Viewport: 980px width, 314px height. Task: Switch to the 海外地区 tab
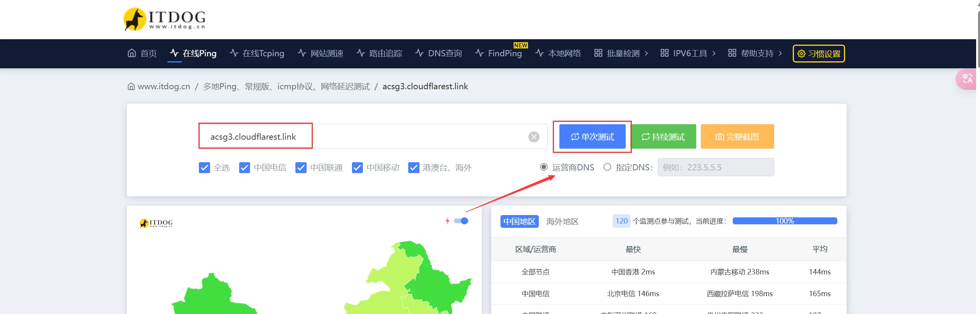(562, 221)
